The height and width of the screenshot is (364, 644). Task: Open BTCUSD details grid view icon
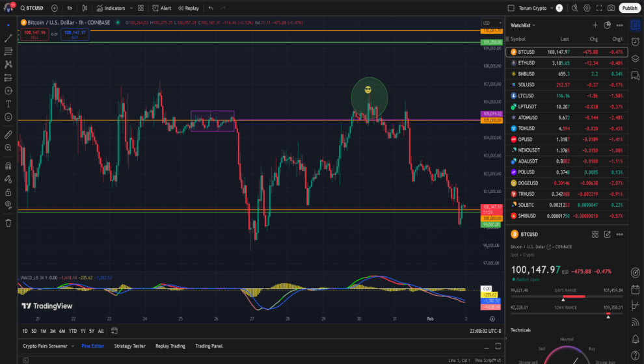(x=595, y=234)
